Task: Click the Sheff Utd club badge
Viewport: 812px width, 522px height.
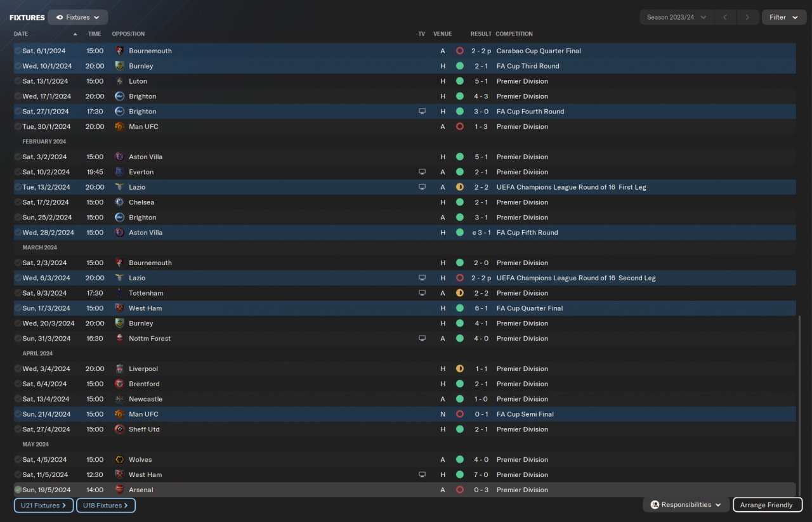Action: (119, 429)
